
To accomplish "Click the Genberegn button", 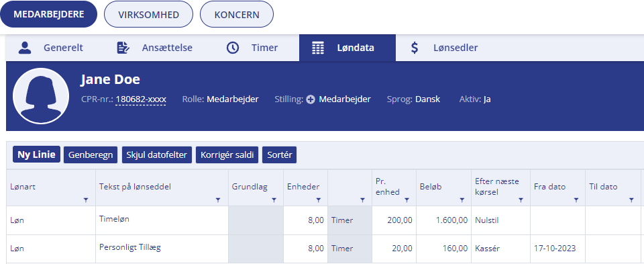I will pyautogui.click(x=91, y=155).
